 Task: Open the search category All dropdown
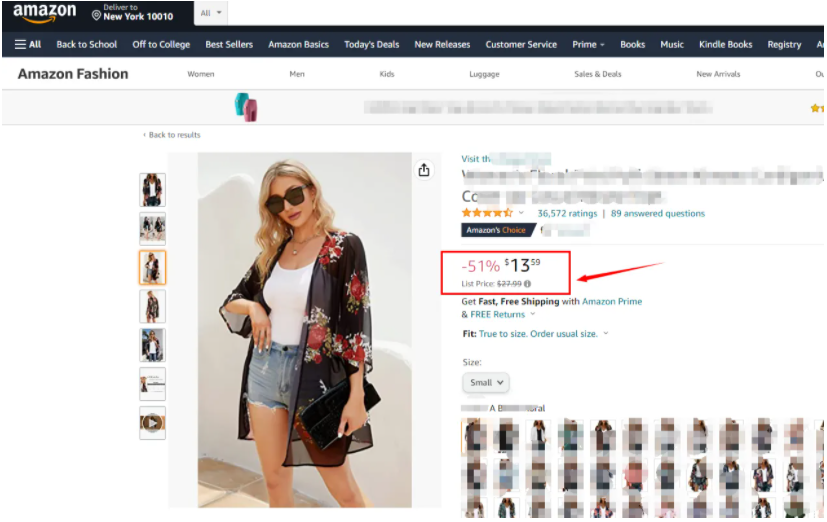click(x=212, y=13)
